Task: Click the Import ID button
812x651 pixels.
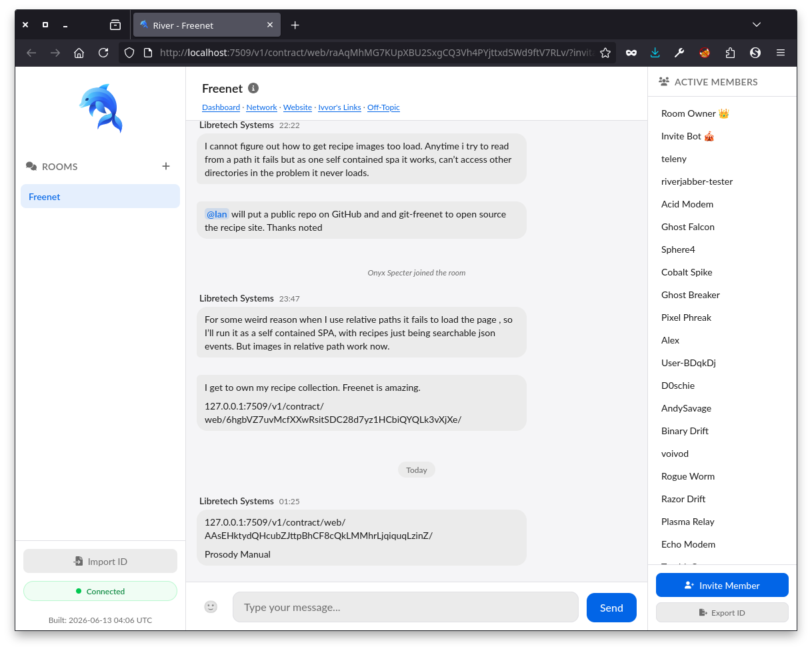Action: coord(100,561)
